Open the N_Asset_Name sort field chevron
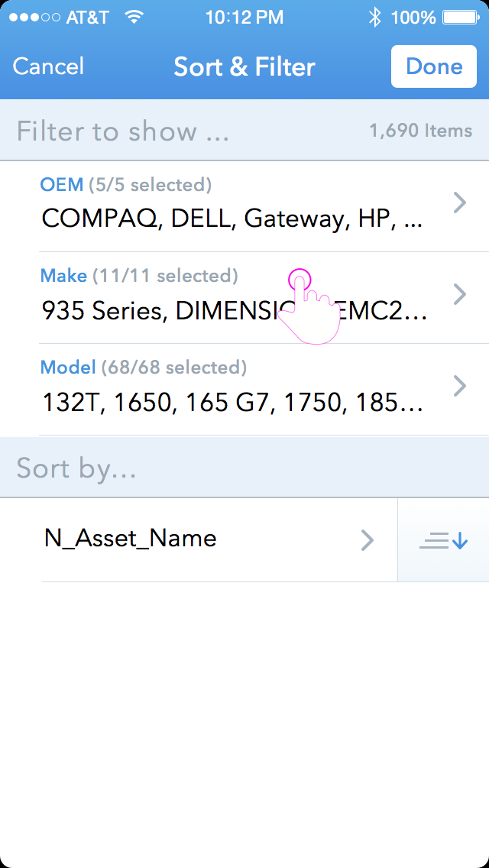 click(368, 539)
